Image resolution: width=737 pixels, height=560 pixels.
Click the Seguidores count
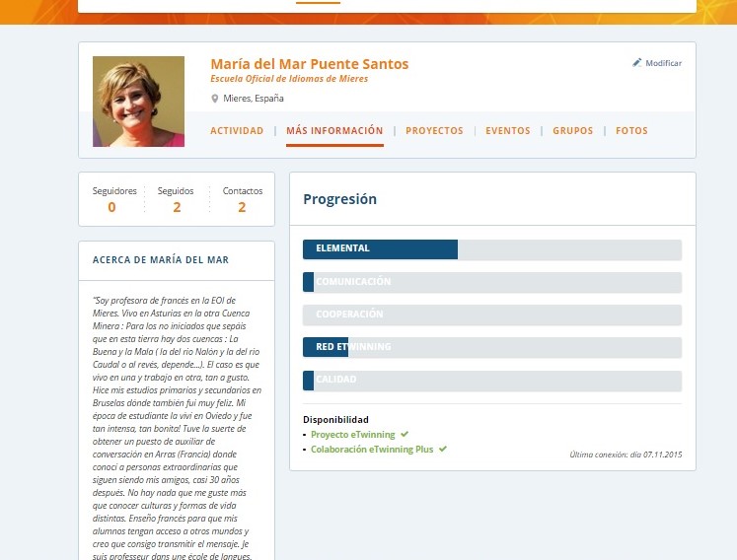pos(111,207)
